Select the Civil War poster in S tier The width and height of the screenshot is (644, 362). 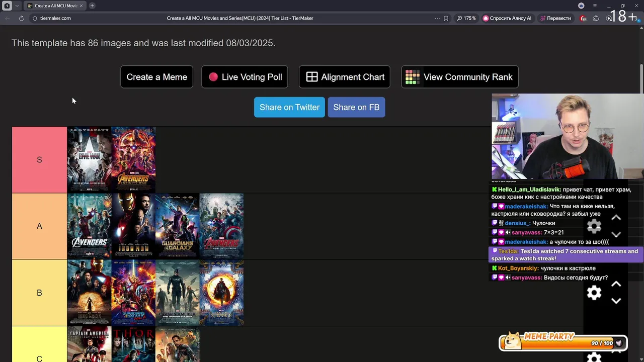(x=90, y=159)
